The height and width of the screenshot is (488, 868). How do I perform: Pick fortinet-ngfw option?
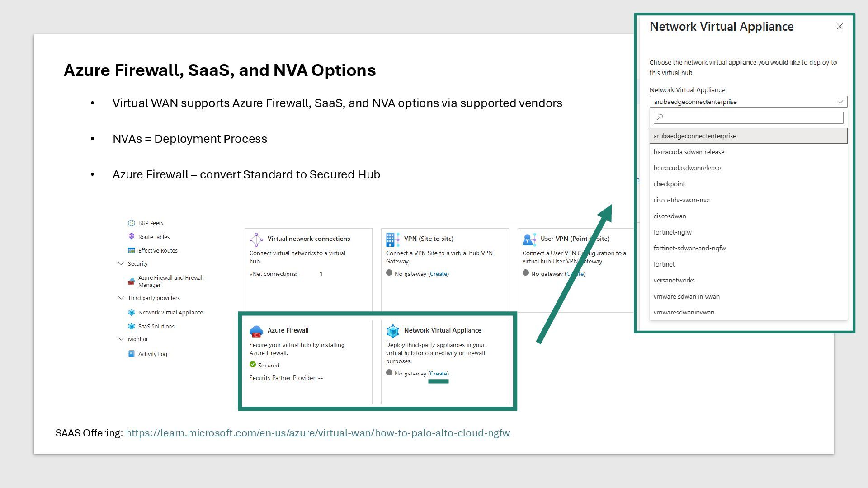[x=749, y=232]
